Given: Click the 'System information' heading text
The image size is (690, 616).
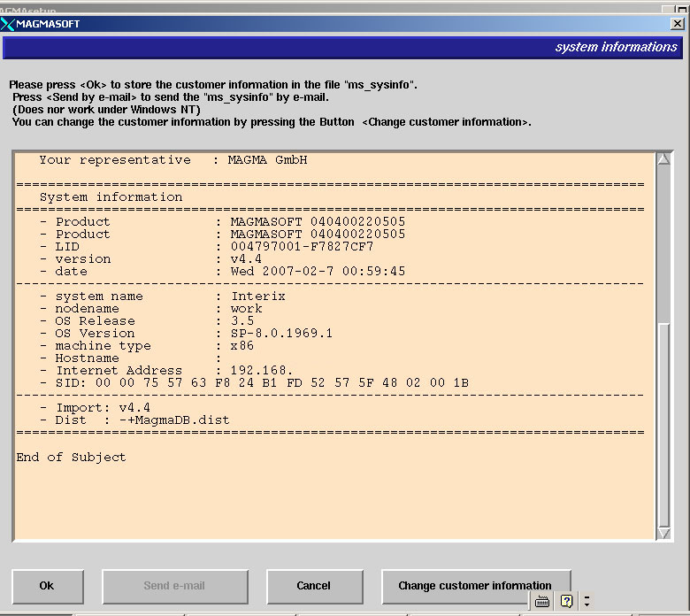Looking at the screenshot, I should click(111, 196).
